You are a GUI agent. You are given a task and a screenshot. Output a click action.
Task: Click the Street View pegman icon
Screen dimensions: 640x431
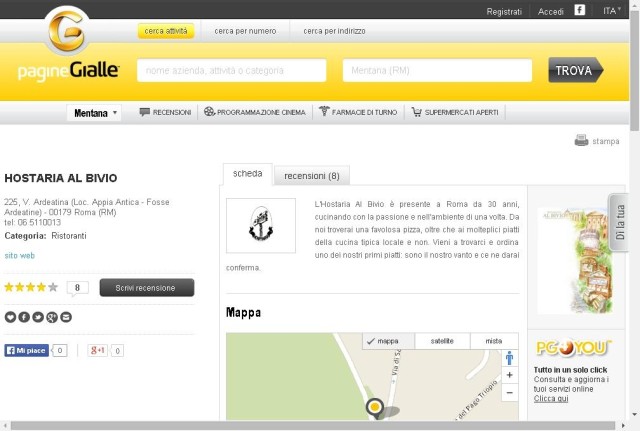tap(509, 358)
